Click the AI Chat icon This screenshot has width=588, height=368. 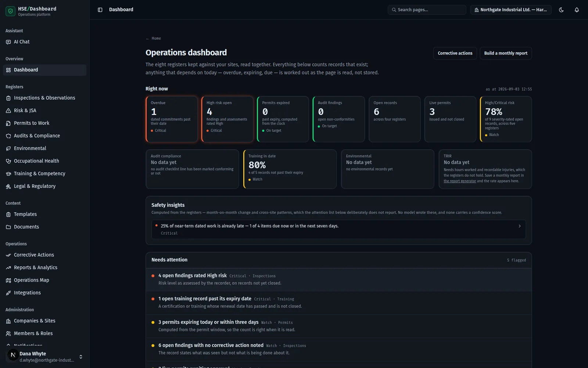point(8,42)
